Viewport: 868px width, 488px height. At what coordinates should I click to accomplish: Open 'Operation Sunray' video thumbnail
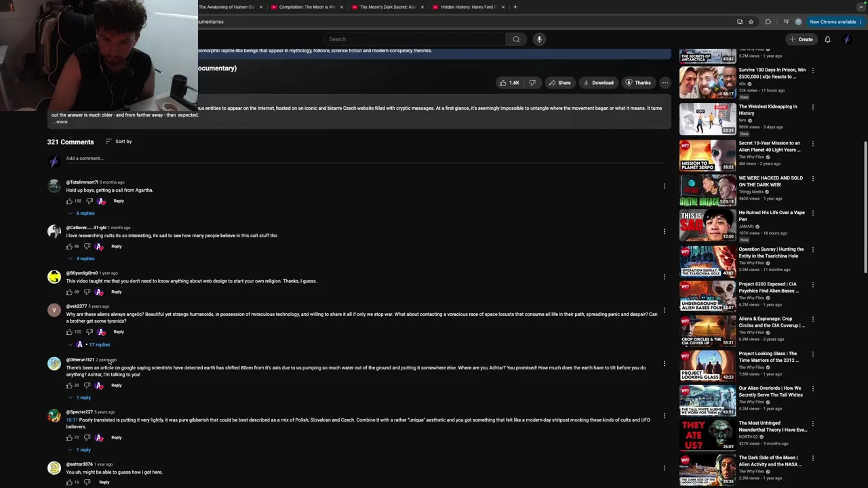click(707, 261)
